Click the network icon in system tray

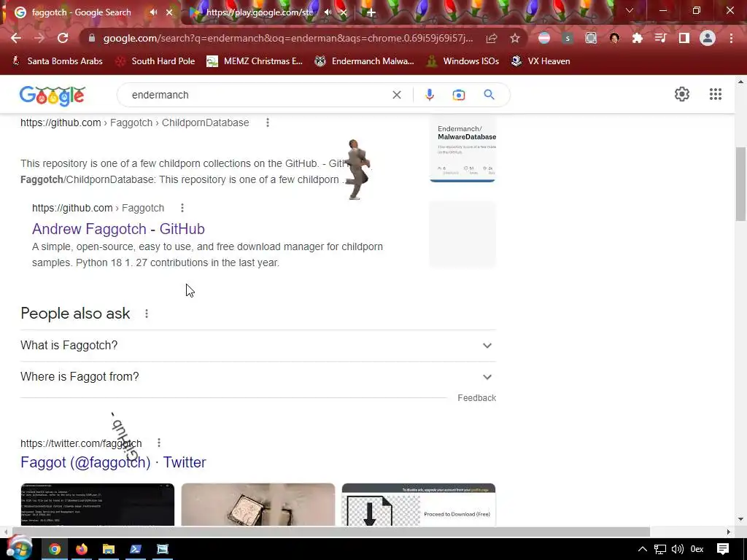pos(659,549)
